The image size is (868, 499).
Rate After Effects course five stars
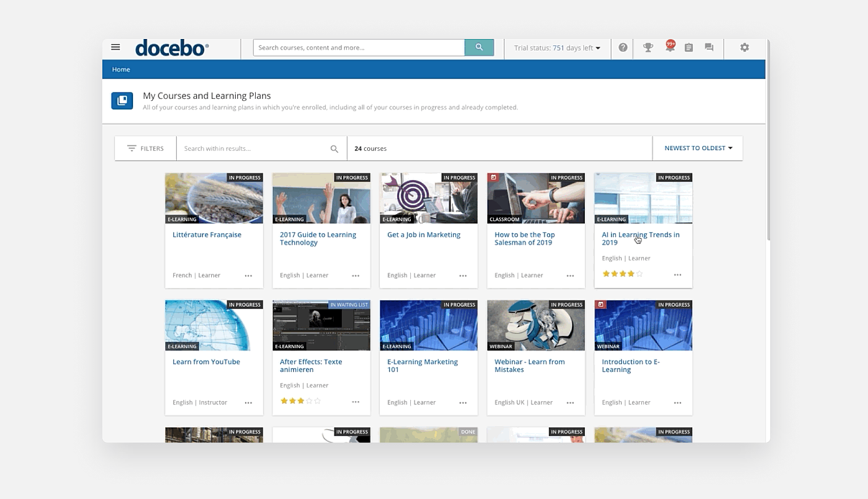pos(317,401)
